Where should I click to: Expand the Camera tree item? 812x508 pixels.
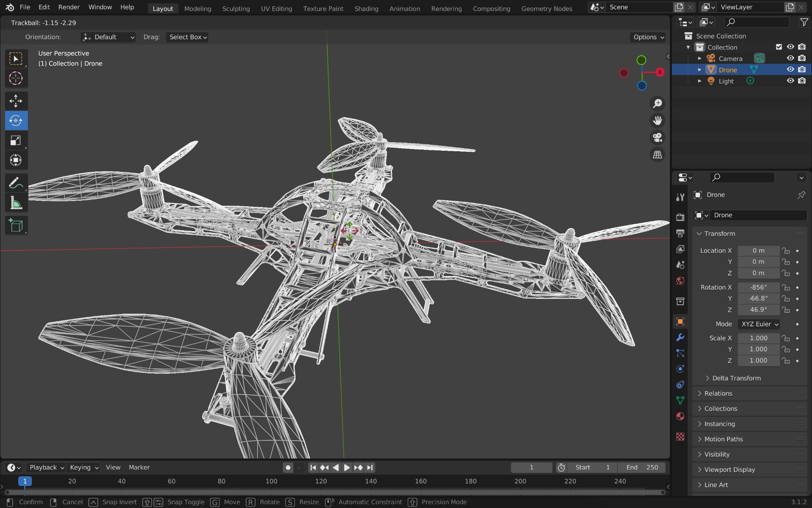pos(700,58)
